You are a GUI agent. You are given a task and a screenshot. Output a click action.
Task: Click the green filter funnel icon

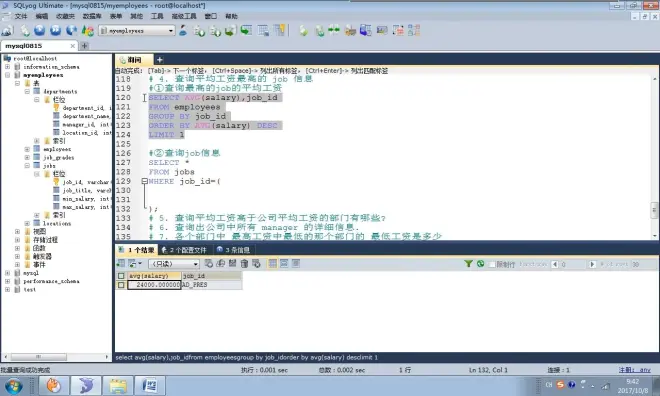tap(468, 264)
